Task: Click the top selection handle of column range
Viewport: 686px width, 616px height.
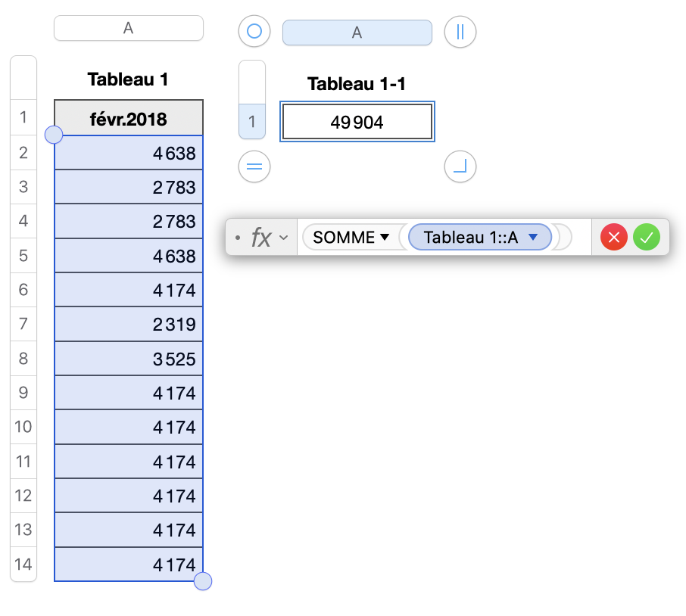Action: [54, 135]
